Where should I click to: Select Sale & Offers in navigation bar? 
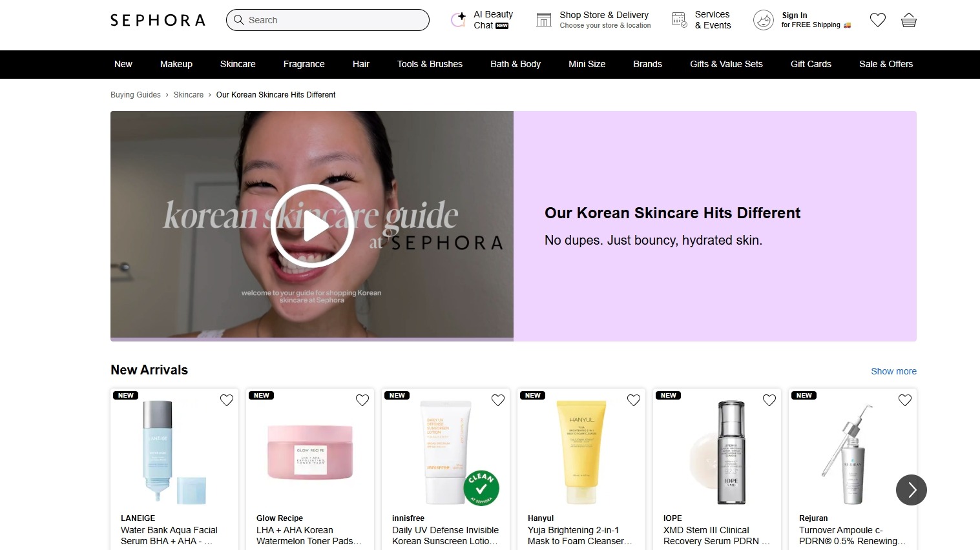pyautogui.click(x=886, y=64)
